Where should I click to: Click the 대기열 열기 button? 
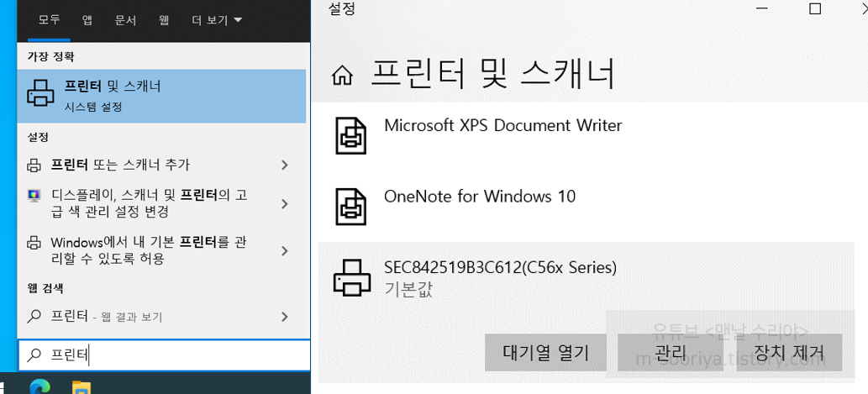[x=546, y=353]
